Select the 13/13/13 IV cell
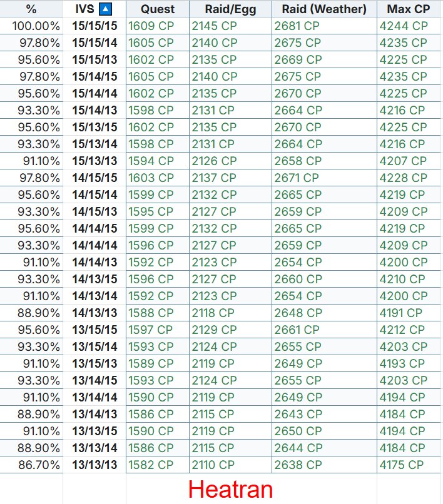Viewport: 443px width, 504px height. [x=94, y=465]
